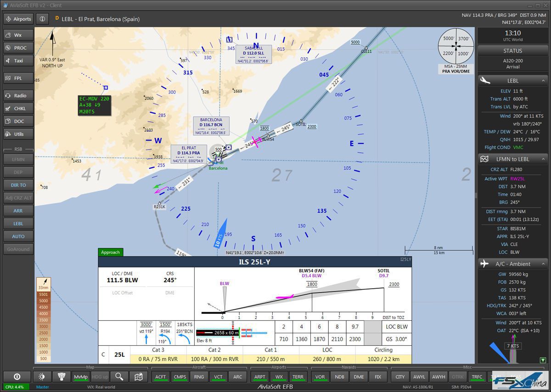The width and height of the screenshot is (551, 392).
Task: Click the STATUS button
Action: point(512,51)
